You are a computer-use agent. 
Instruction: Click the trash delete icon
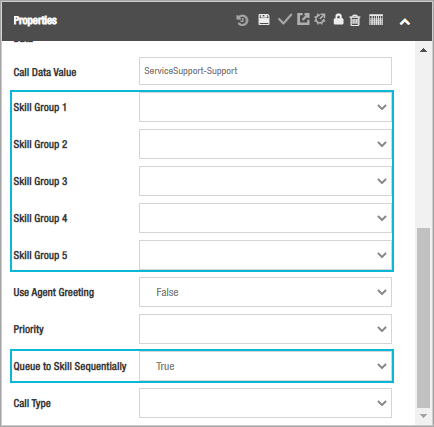tap(355, 20)
